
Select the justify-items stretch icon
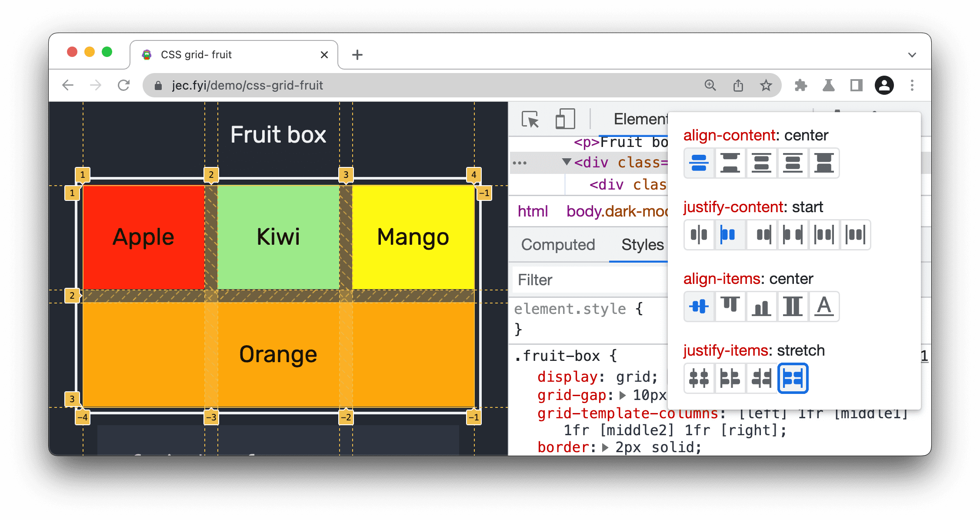tap(793, 378)
